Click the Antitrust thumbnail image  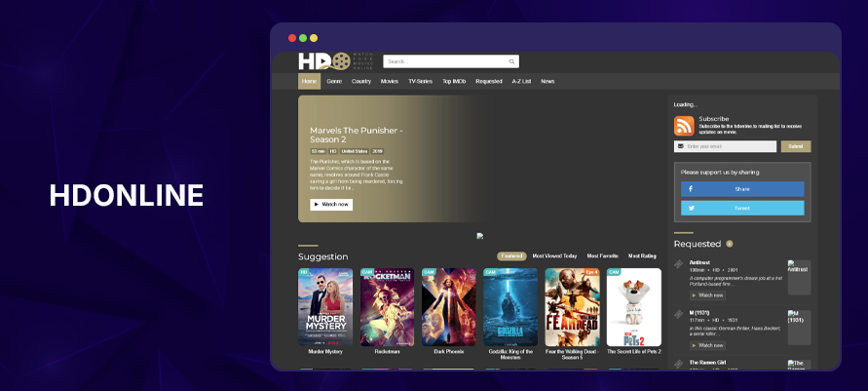point(799,278)
